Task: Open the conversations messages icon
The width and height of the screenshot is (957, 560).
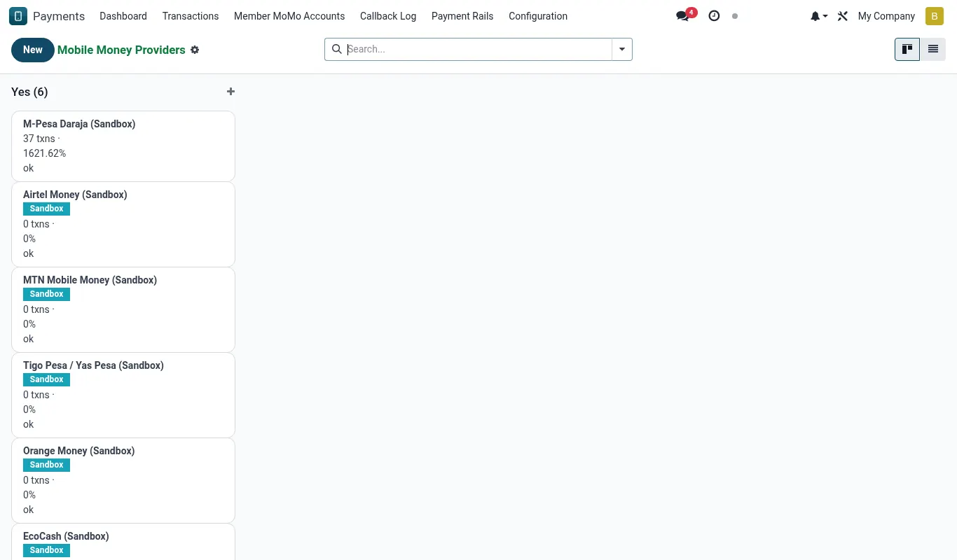Action: [682, 16]
